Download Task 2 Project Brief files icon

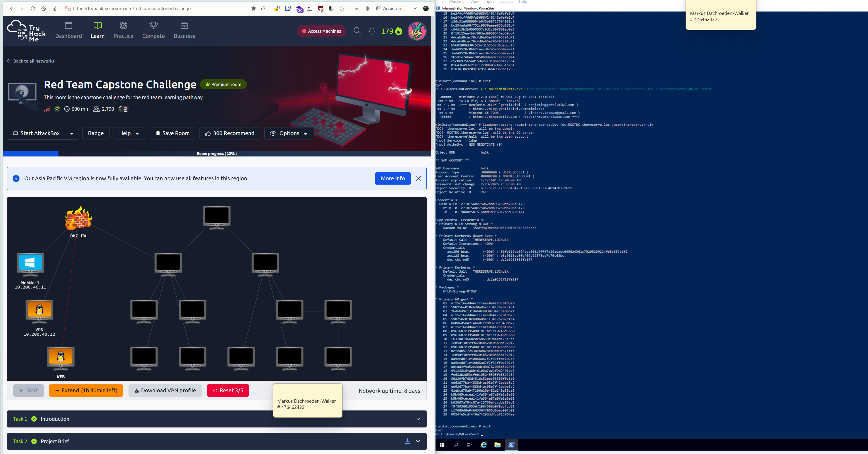(x=407, y=441)
